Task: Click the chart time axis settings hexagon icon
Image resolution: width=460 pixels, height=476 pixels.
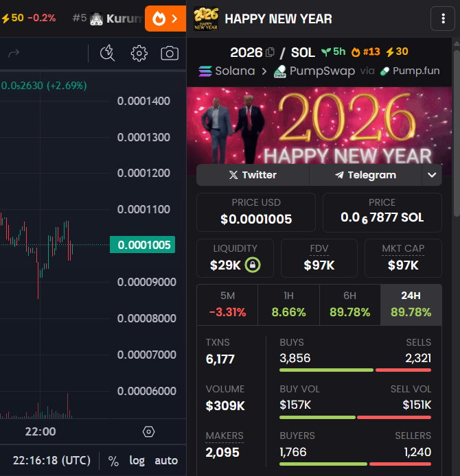Action: 148,431
